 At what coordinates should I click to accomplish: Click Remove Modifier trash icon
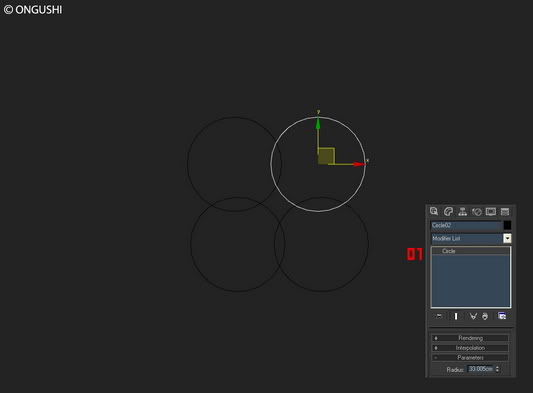tap(485, 316)
